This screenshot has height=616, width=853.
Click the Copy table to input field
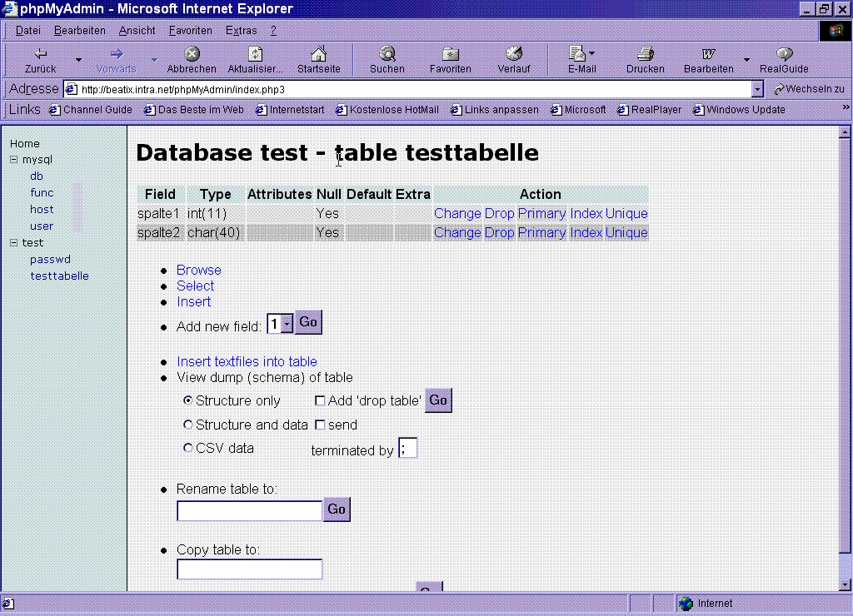click(x=249, y=569)
